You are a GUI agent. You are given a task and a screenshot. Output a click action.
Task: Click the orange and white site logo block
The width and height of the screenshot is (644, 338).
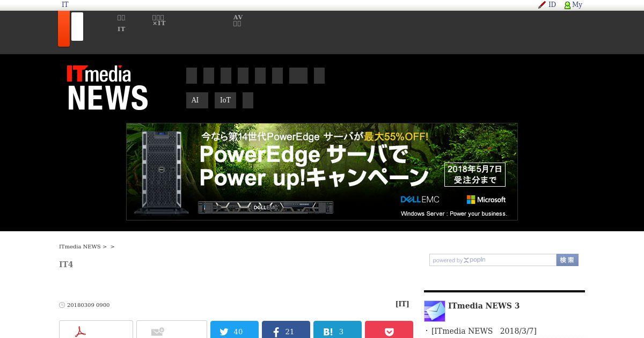71,29
